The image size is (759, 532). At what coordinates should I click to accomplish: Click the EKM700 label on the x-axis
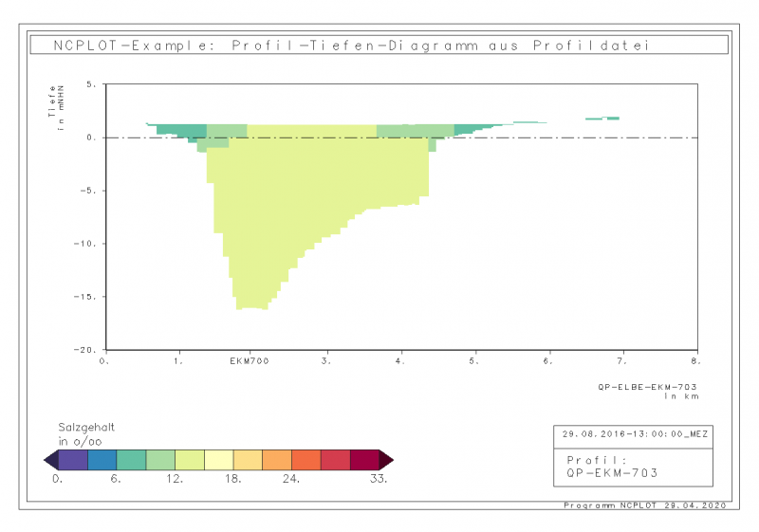point(250,361)
